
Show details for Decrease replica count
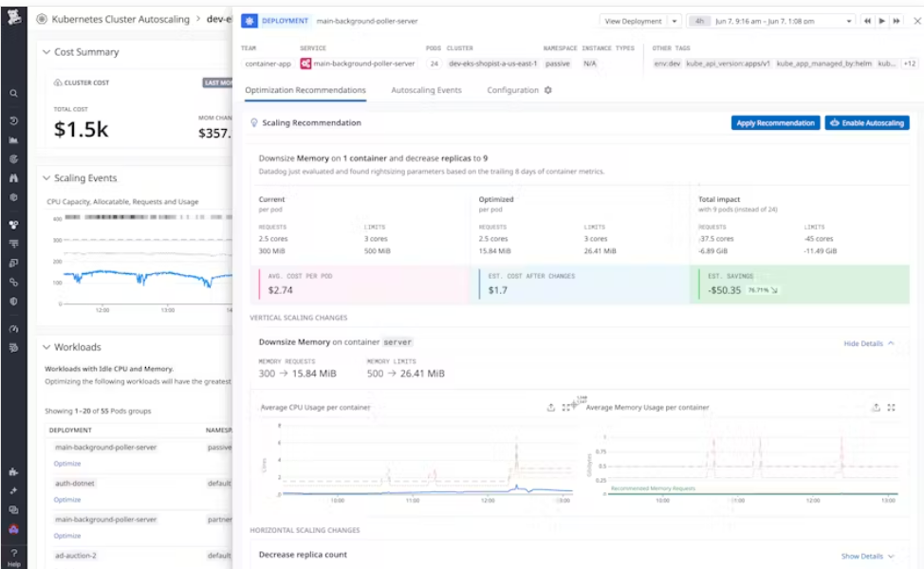click(x=867, y=556)
